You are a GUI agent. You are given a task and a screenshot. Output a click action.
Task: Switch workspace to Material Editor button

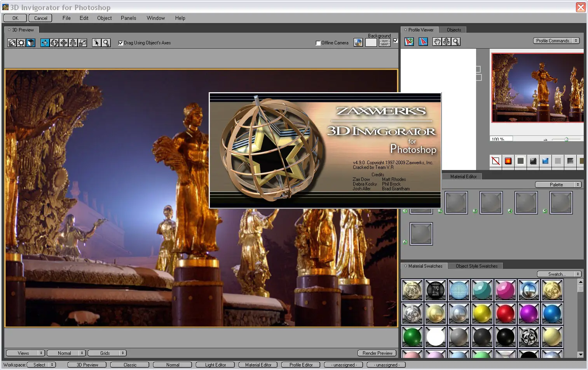coord(258,365)
